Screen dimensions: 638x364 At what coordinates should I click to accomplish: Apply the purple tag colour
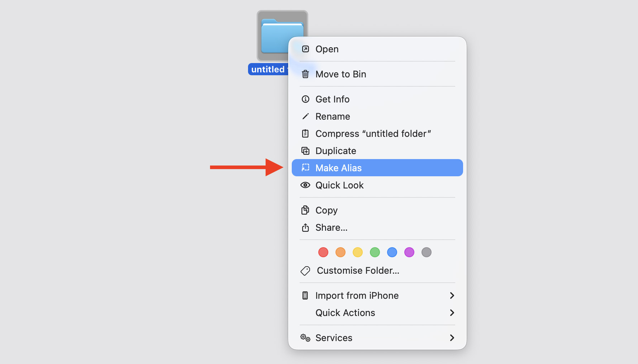tap(409, 252)
